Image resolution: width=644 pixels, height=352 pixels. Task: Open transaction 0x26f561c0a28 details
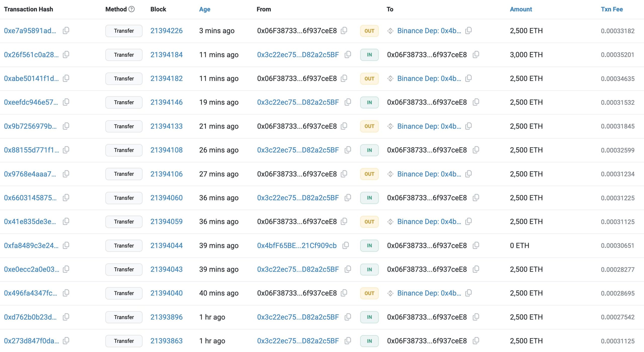31,55
